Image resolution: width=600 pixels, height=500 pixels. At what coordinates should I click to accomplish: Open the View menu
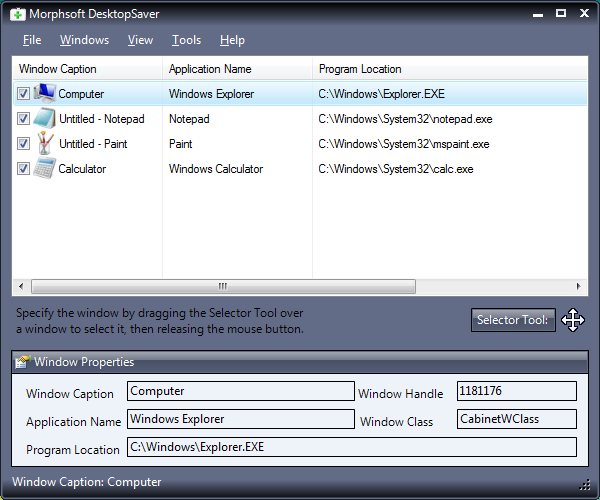(x=140, y=40)
